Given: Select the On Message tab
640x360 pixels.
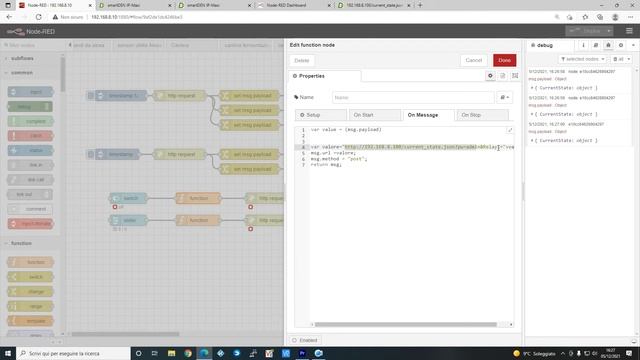Looking at the screenshot, I should pos(429,115).
